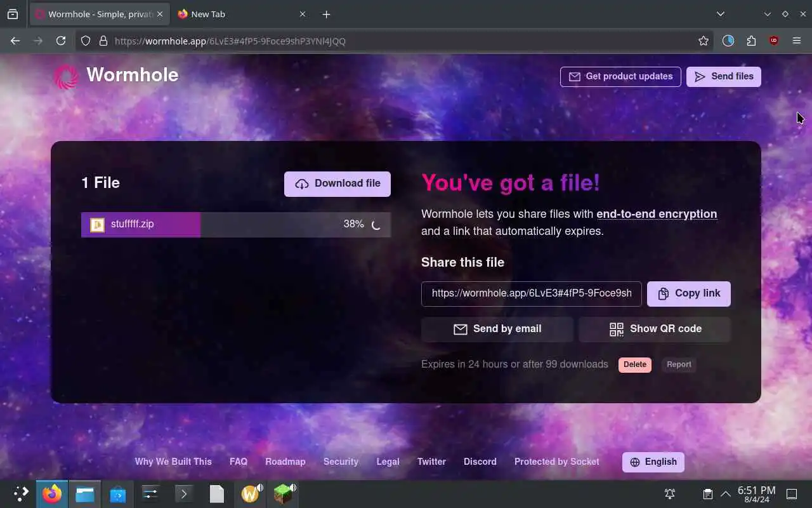This screenshot has height=508, width=812.
Task: Reload the page with the refresh icon
Action: [61, 41]
